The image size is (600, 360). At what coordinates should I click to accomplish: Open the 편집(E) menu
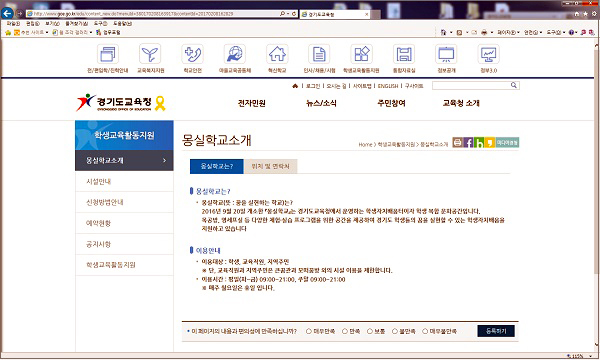[x=33, y=24]
